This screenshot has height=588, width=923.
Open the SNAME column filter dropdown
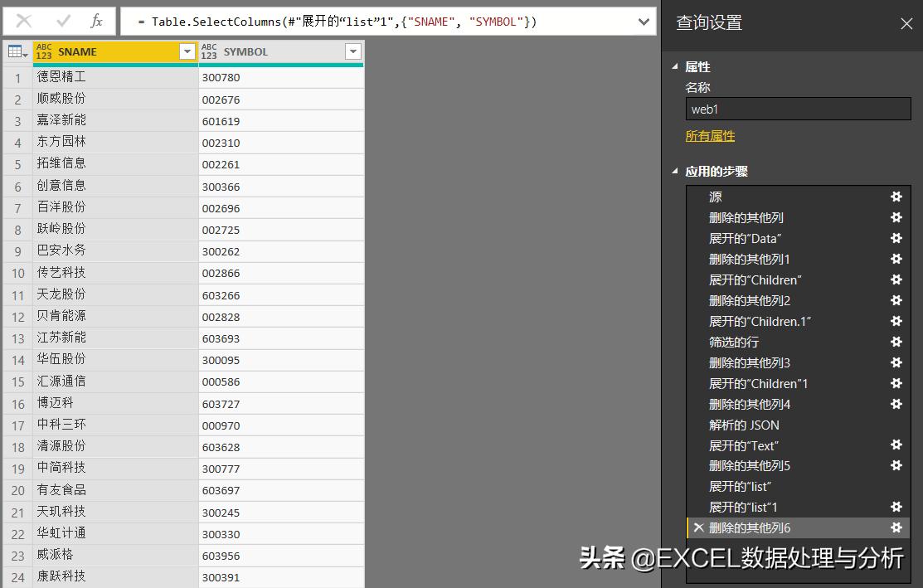[187, 51]
